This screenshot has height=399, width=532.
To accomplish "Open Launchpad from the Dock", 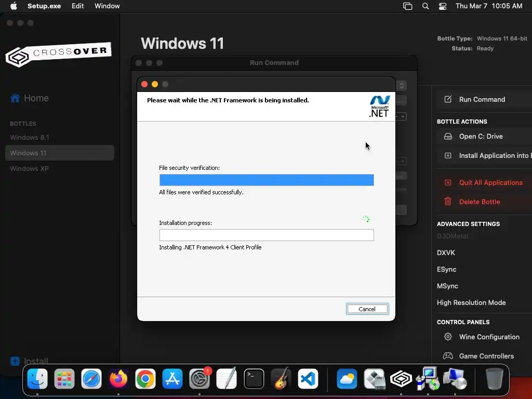I will [64, 379].
